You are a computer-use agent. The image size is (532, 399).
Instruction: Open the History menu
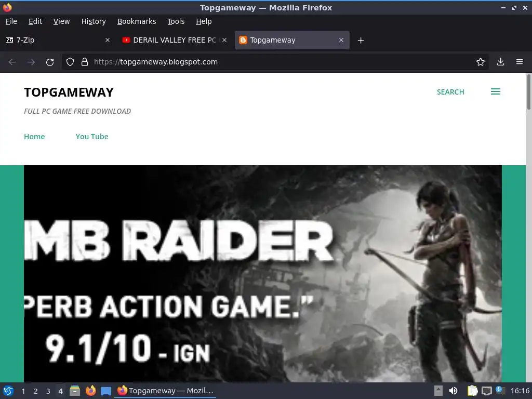pos(94,21)
